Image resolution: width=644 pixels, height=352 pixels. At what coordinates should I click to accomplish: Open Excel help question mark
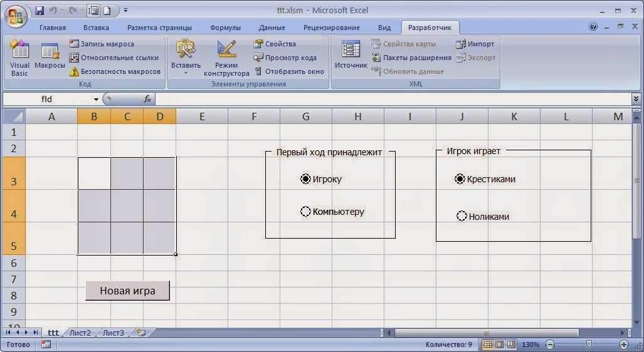point(593,27)
